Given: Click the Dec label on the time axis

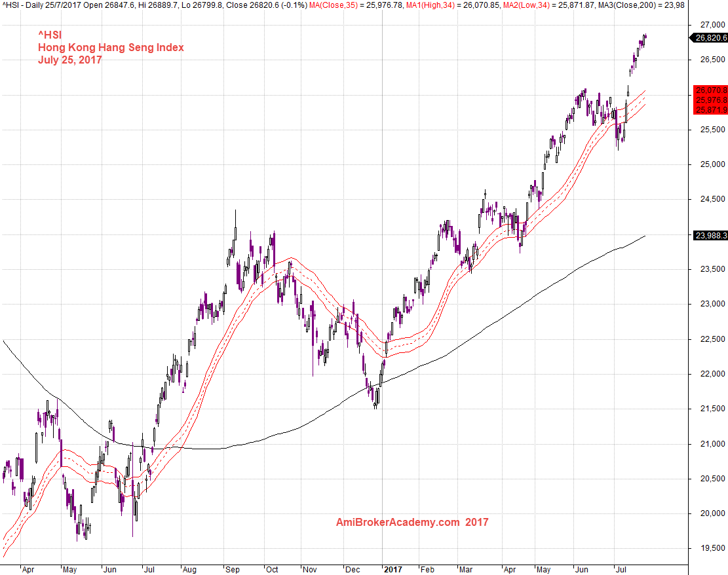Looking at the screenshot, I should pyautogui.click(x=353, y=569).
